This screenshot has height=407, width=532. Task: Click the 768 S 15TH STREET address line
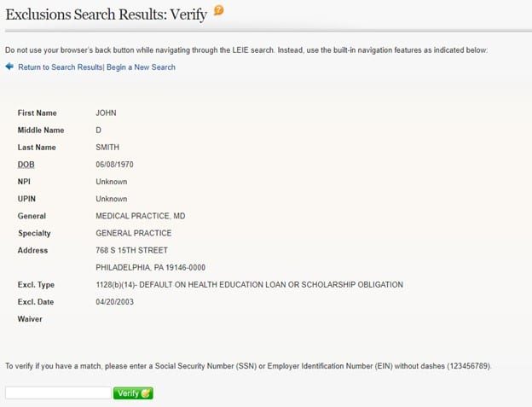point(131,250)
